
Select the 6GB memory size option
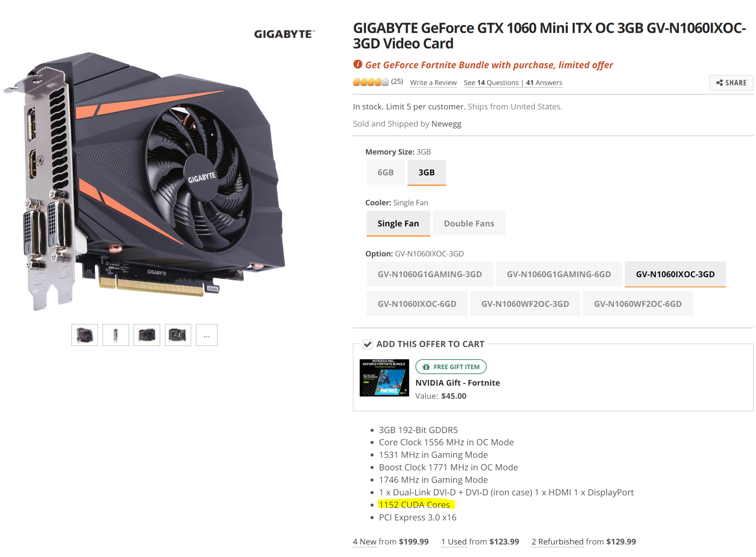(x=386, y=172)
